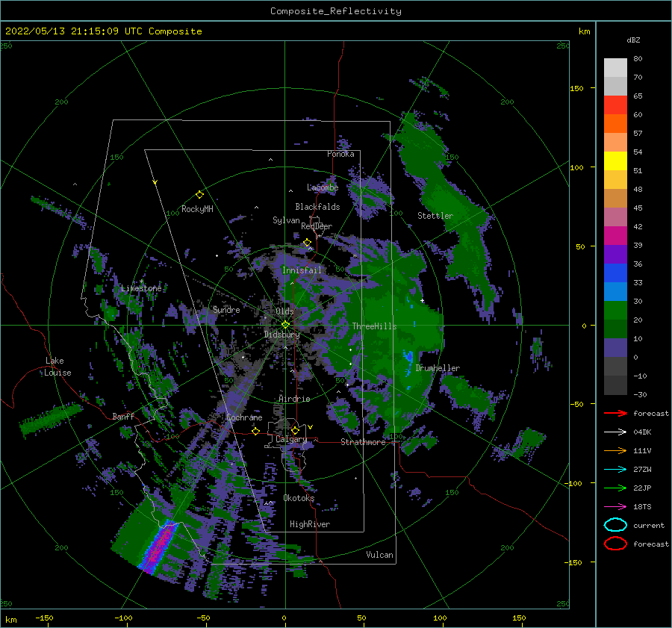Click the Airdrie label
Viewport: 672px width, 628px height.
click(x=294, y=399)
